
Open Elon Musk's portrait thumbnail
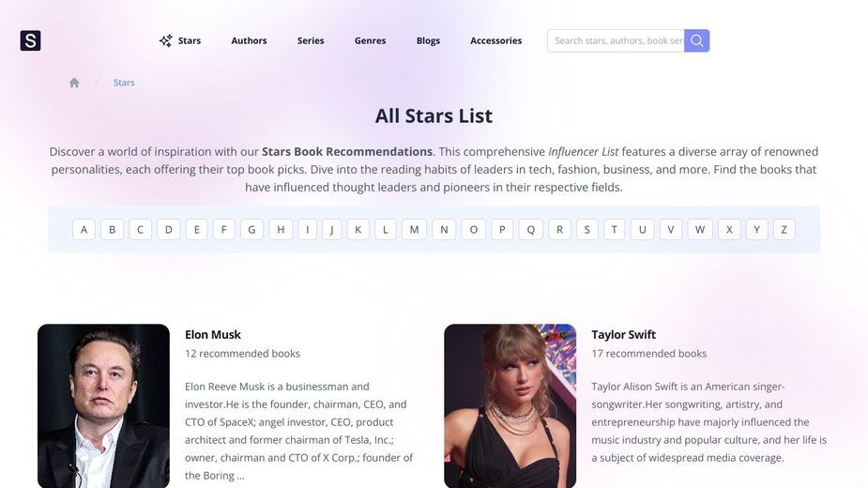point(103,406)
